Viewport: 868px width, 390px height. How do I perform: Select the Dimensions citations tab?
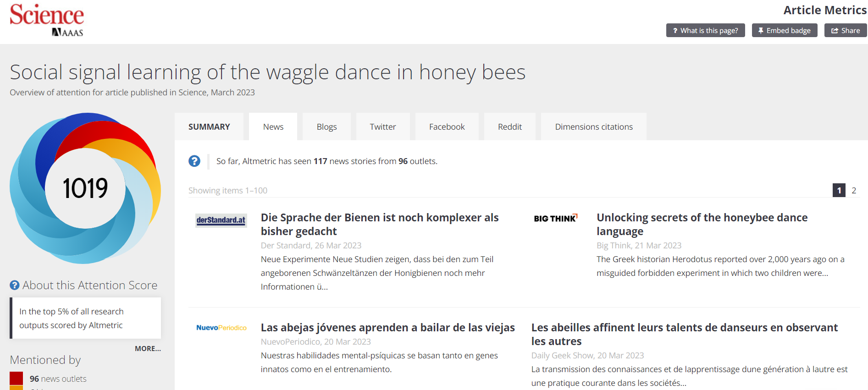click(x=593, y=127)
